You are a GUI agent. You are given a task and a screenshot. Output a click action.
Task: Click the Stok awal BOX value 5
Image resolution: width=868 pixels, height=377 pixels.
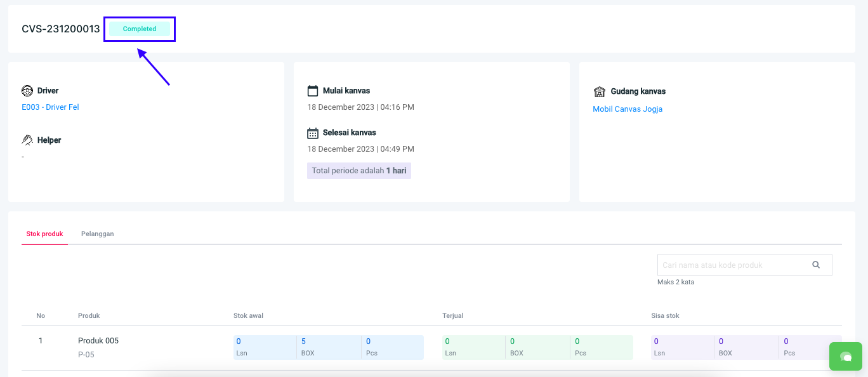(x=304, y=341)
